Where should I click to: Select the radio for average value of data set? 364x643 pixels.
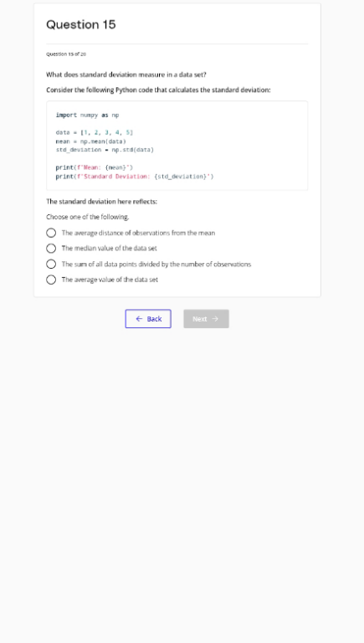pyautogui.click(x=51, y=280)
